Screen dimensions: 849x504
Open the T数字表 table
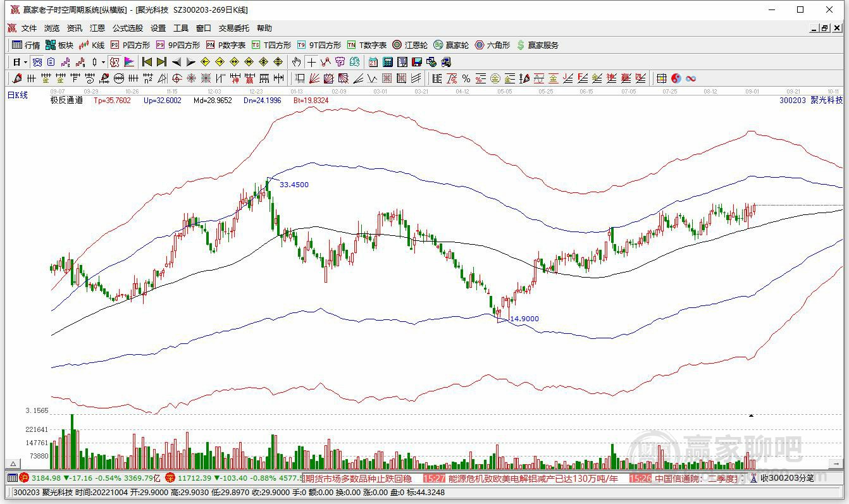point(367,45)
